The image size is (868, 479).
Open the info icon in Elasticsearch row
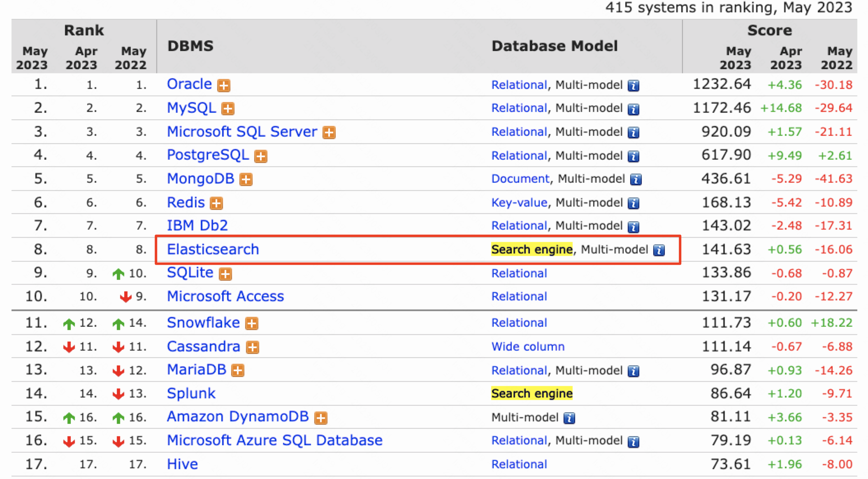coord(659,250)
